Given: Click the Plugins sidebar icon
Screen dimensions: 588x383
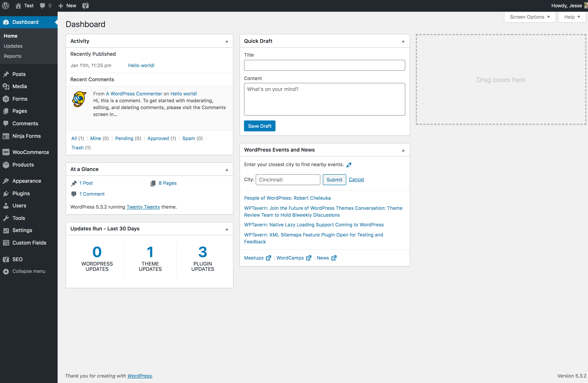Looking at the screenshot, I should [6, 193].
